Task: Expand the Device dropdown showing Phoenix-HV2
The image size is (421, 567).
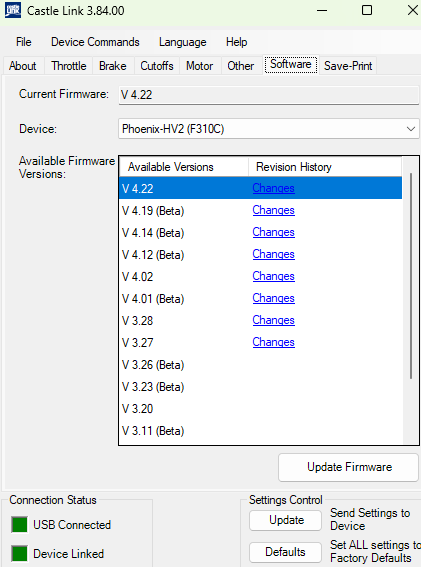Action: pos(269,129)
